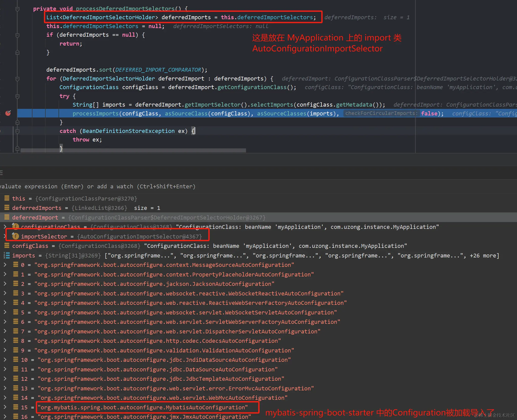This screenshot has width=517, height=420.
Task: Expand imports element 4 ReactiveWebServerFactoryAutoConfiguration
Action: [5, 303]
